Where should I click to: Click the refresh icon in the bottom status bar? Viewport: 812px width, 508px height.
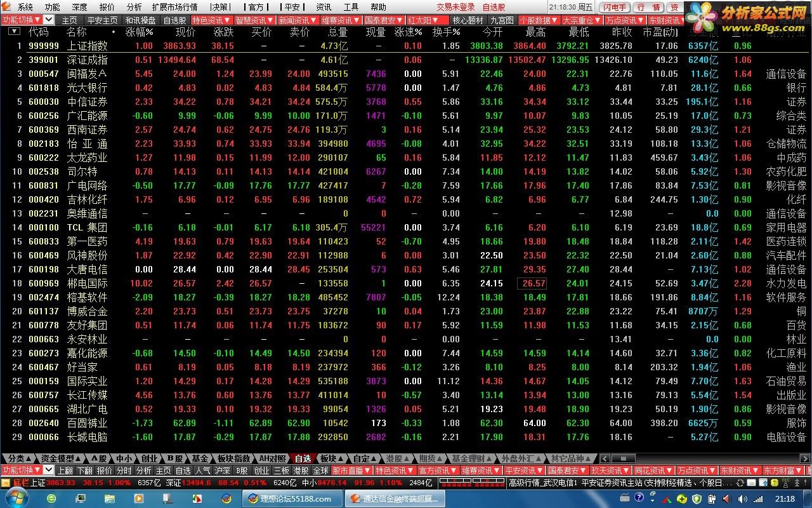[x=740, y=483]
